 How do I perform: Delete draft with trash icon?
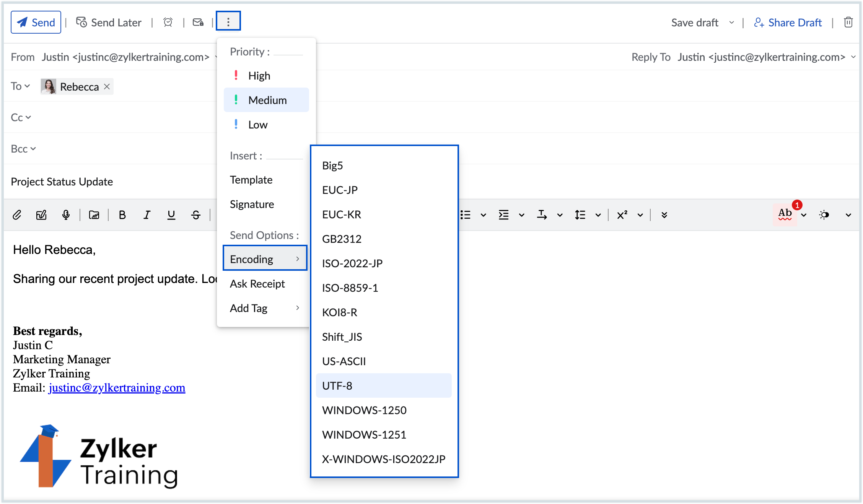(x=848, y=23)
